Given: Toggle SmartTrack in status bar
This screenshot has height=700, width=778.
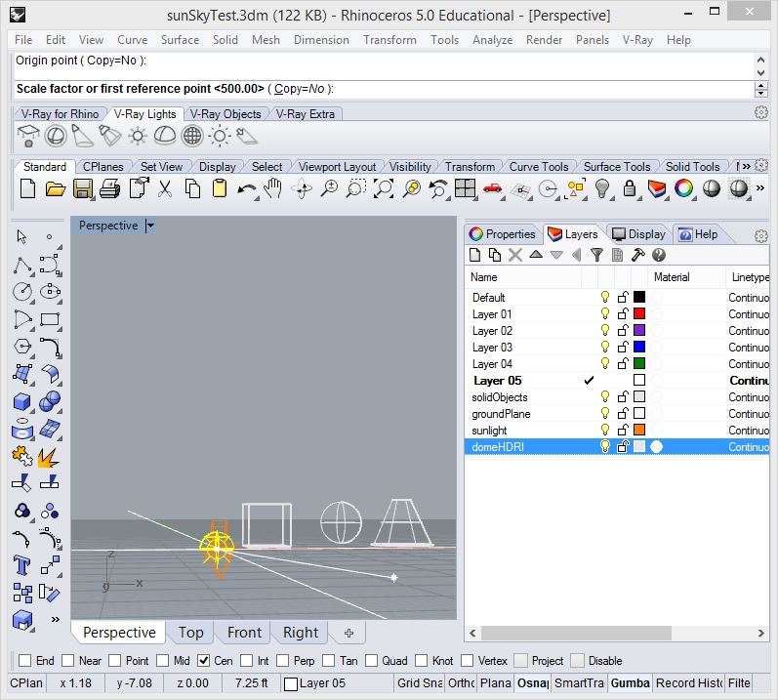Looking at the screenshot, I should click(x=579, y=683).
